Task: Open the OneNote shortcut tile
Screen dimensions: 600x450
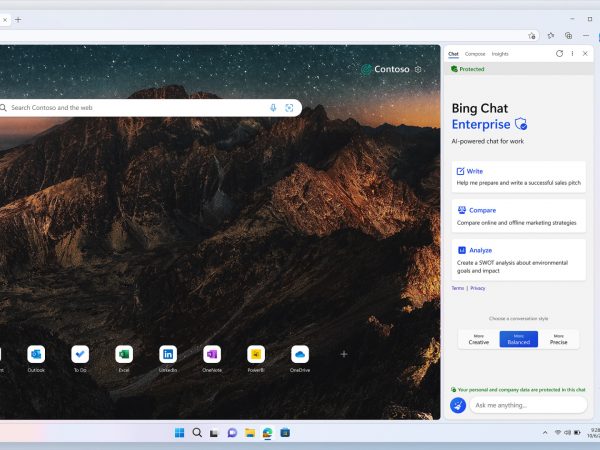Action: pos(212,354)
